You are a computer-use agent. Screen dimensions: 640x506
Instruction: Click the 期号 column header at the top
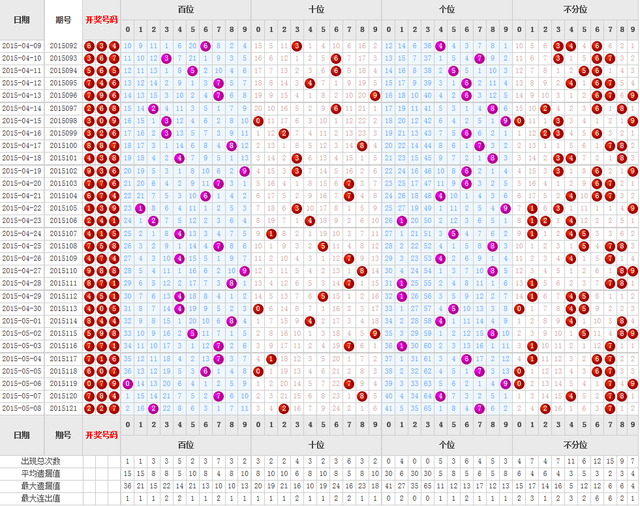click(x=64, y=19)
